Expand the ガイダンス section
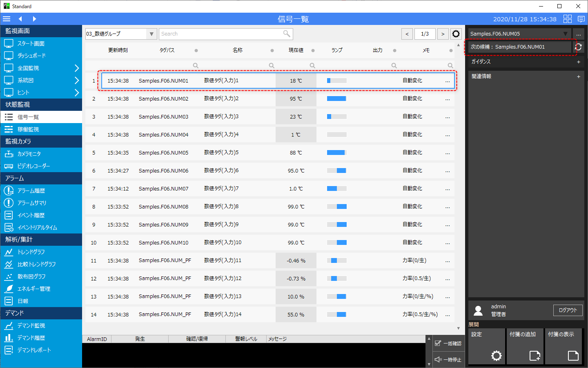This screenshot has width=588, height=368. point(578,62)
